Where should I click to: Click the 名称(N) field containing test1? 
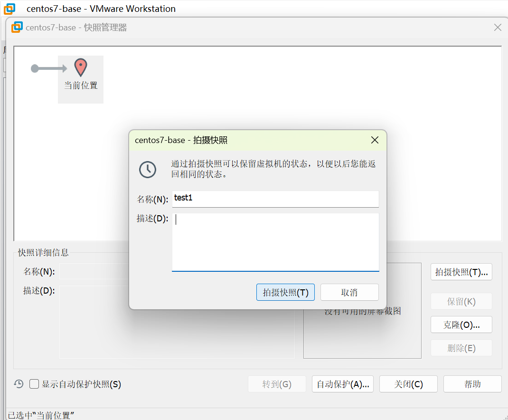click(275, 199)
